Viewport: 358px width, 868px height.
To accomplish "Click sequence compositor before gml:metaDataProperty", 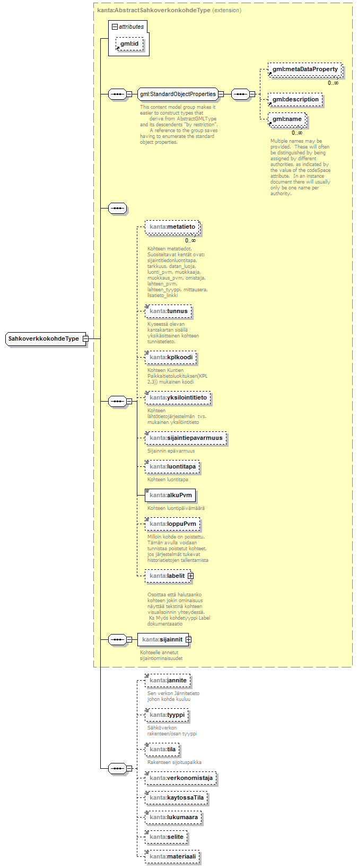I will point(240,94).
